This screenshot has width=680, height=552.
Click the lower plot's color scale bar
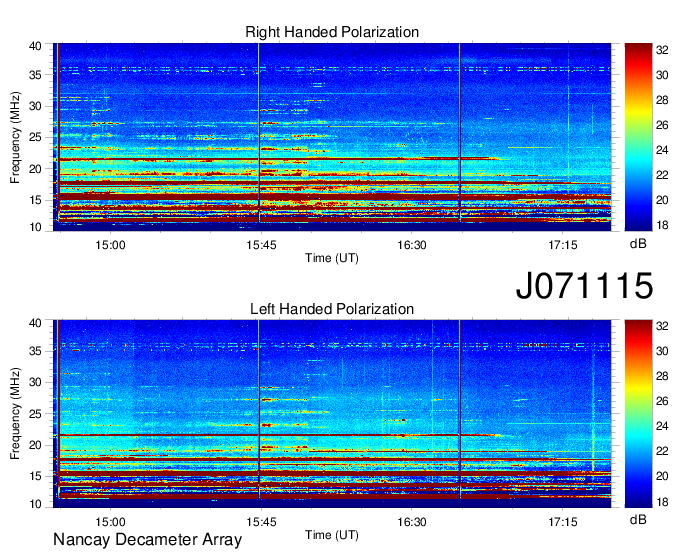coord(638,414)
